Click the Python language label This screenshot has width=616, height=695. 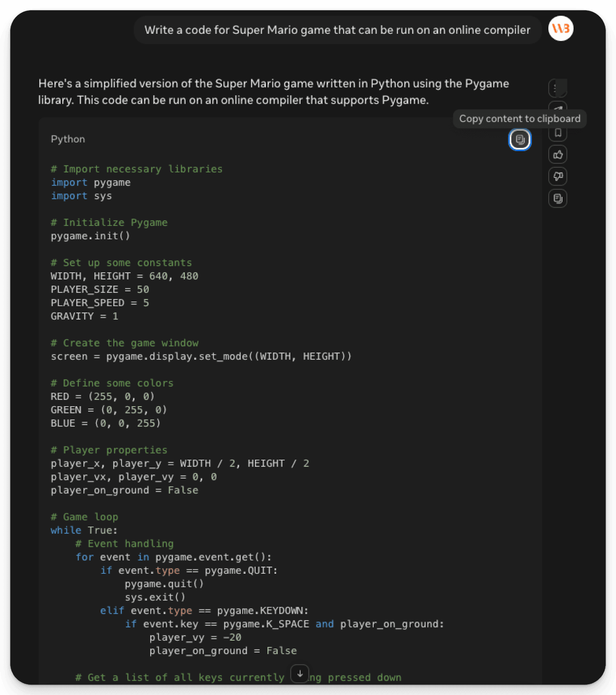point(68,139)
